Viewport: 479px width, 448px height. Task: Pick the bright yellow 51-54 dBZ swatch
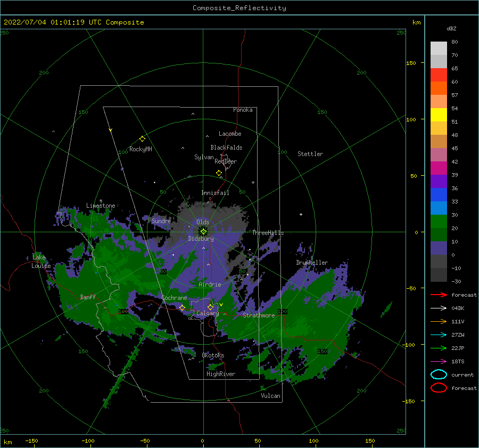coord(439,115)
